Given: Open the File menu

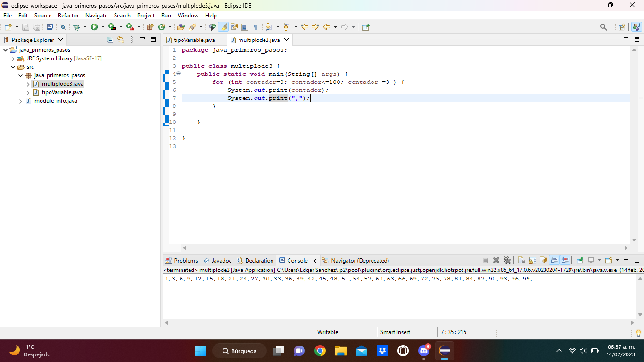Looking at the screenshot, I should pos(8,16).
